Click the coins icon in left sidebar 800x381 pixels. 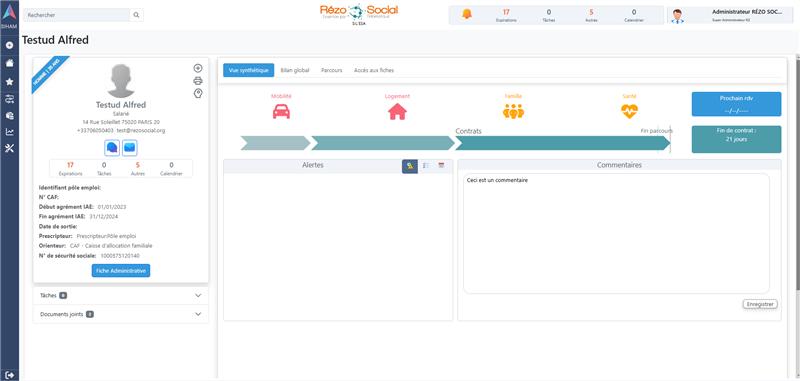[x=9, y=116]
